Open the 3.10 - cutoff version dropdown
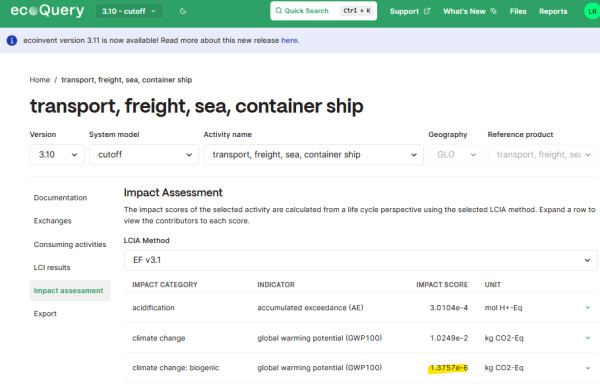Viewport: 600px width, 388px height. [x=129, y=11]
